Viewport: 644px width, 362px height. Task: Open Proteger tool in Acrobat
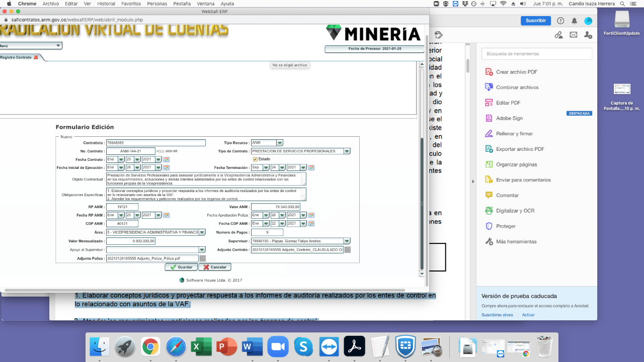coord(500,226)
